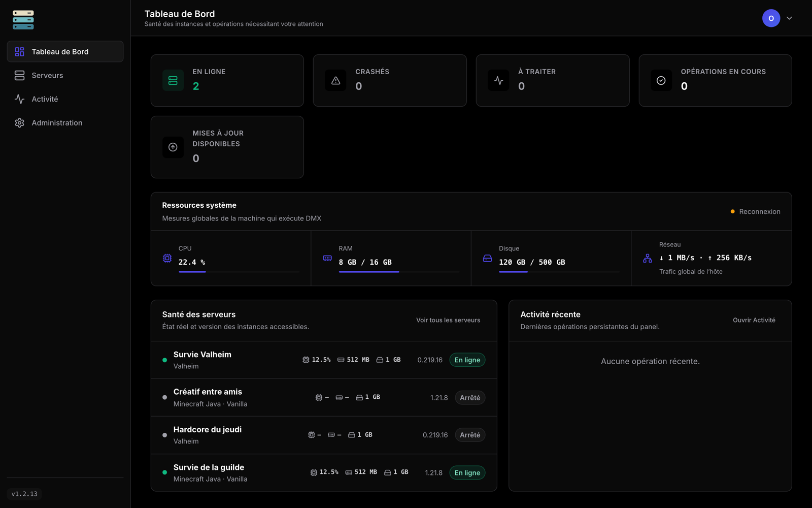
Task: Click the CPU icon in Créatif entre amis row
Action: [x=319, y=397]
